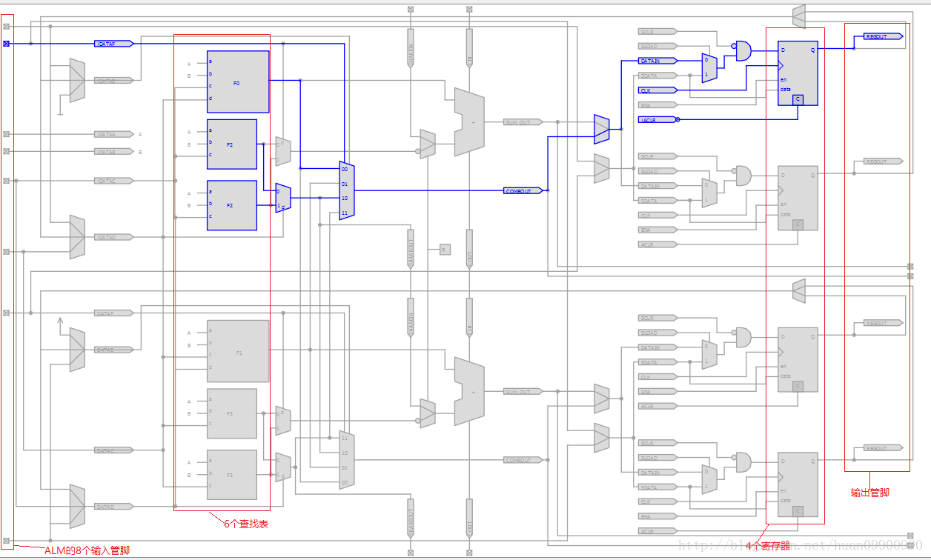Click the blue DATAIN port

coord(657,61)
